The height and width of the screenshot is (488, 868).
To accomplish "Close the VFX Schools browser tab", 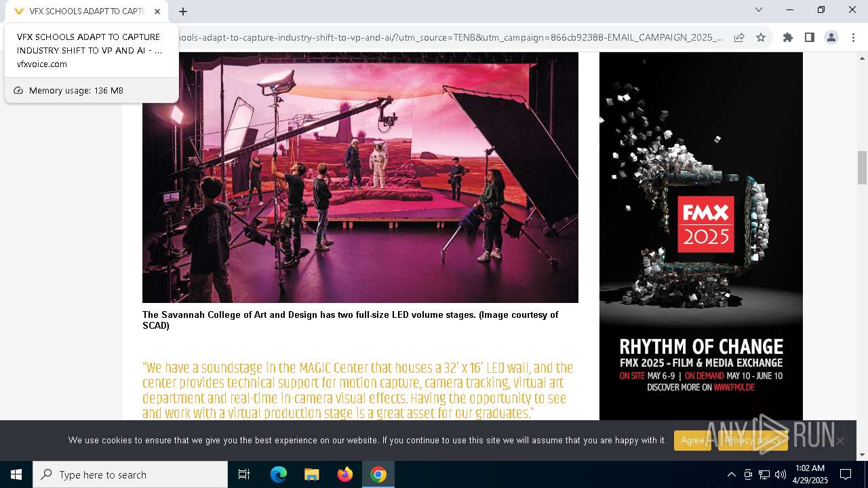I will (158, 11).
